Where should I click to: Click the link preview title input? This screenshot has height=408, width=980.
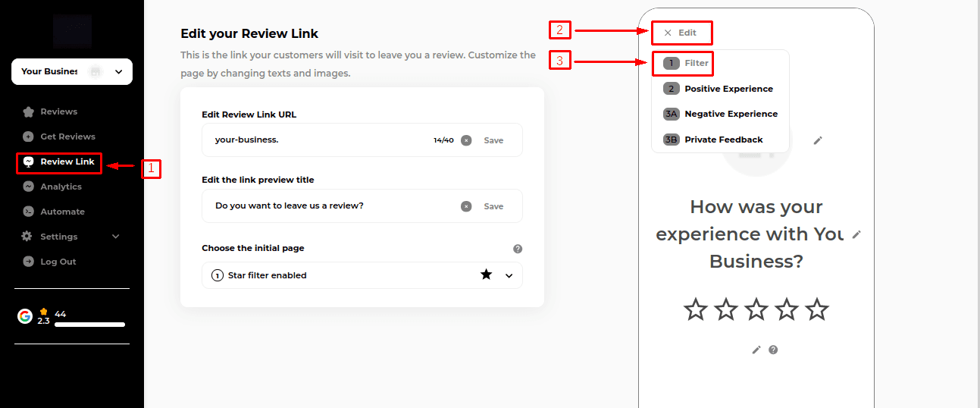(333, 206)
